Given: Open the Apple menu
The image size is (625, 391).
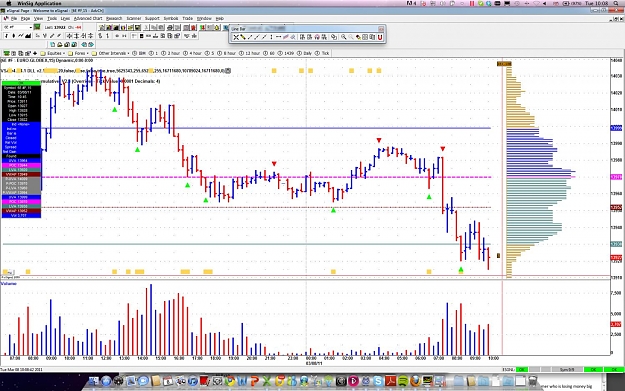Looking at the screenshot, I should [x=9, y=3].
